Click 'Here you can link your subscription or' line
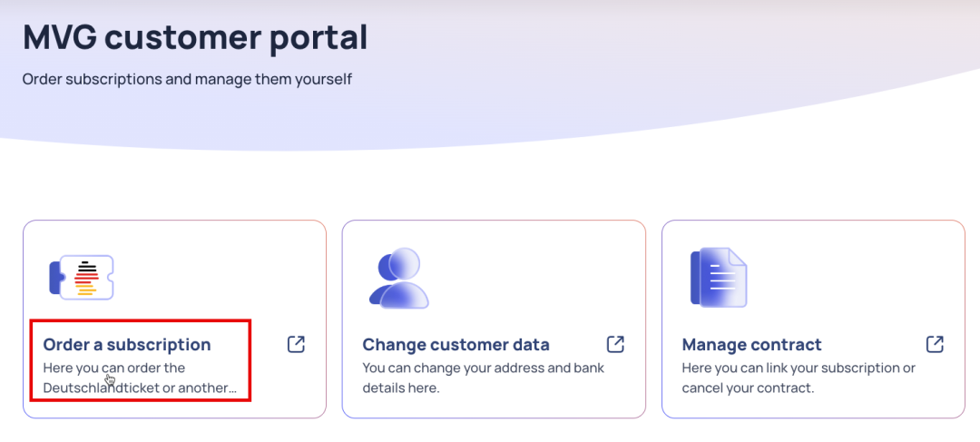Viewport: 980px width, 442px height. coord(799,368)
